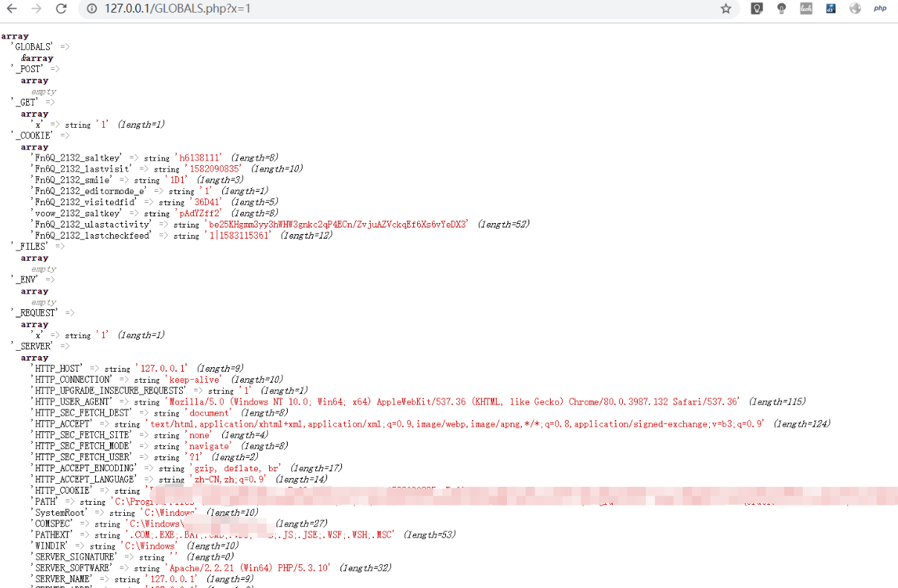This screenshot has width=898, height=588.
Task: Click the 'Fn6Q_2132_smile' cookie name
Action: pyautogui.click(x=73, y=180)
